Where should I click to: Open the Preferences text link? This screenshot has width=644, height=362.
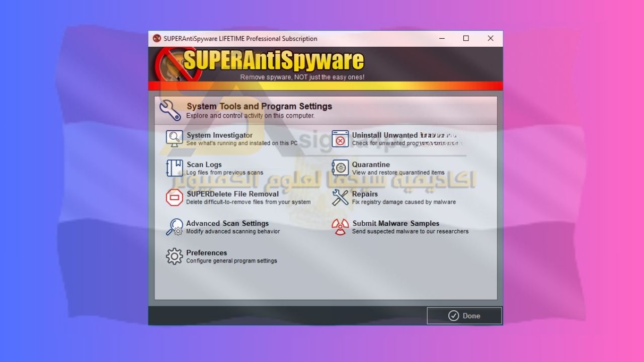[206, 253]
